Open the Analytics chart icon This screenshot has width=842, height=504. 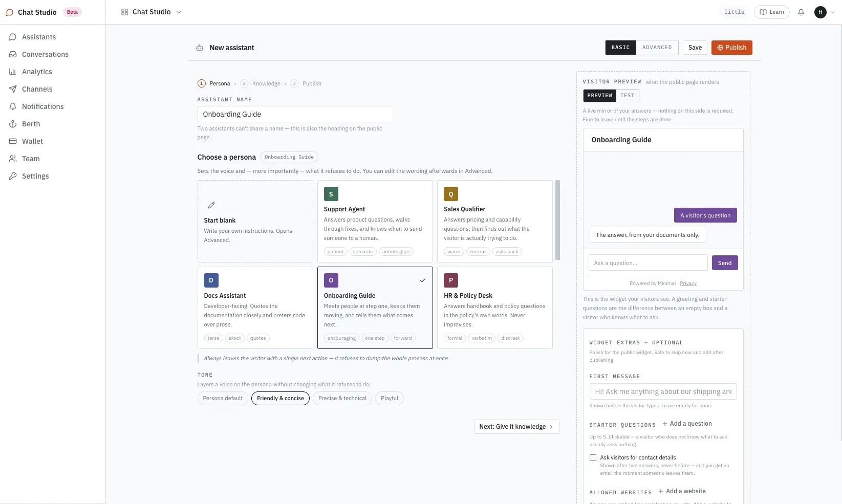coord(13,72)
